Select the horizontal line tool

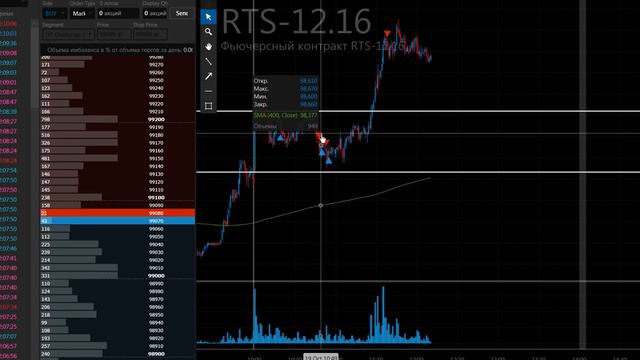(209, 91)
